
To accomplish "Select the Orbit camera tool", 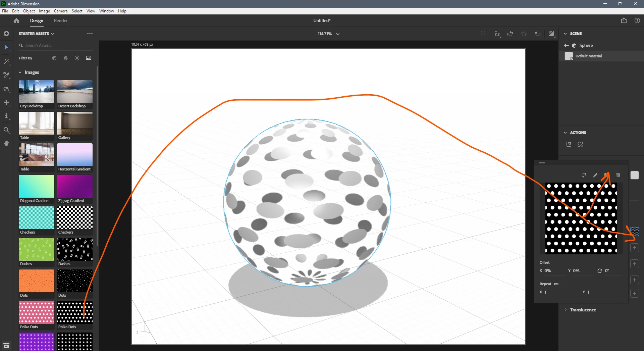I will pos(6,89).
